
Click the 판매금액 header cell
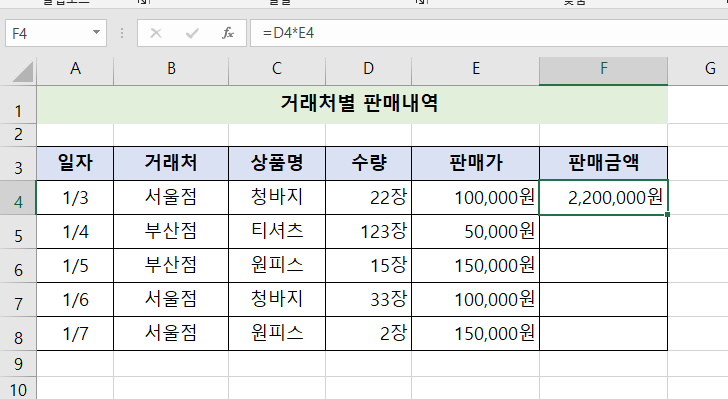604,164
